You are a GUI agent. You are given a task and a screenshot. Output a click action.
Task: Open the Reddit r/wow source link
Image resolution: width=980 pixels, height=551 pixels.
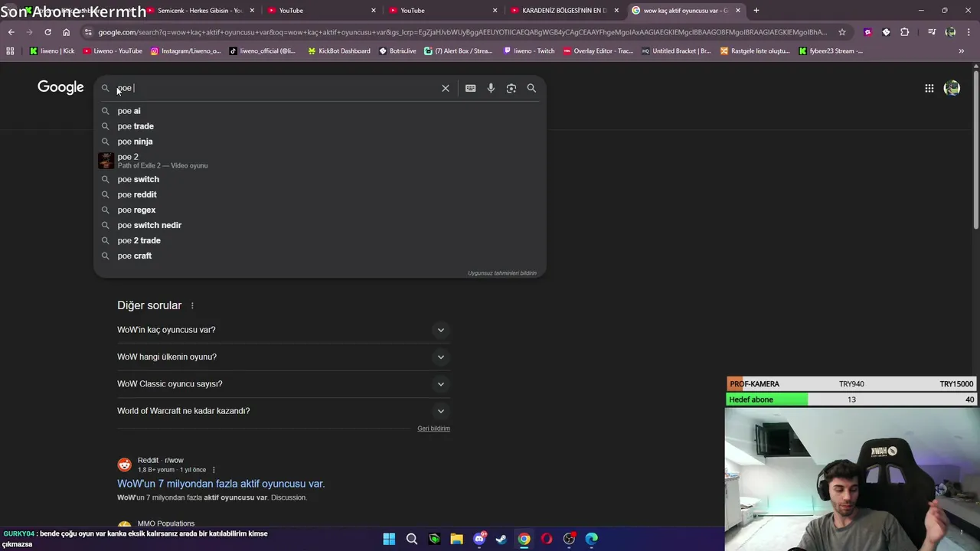[x=160, y=461]
